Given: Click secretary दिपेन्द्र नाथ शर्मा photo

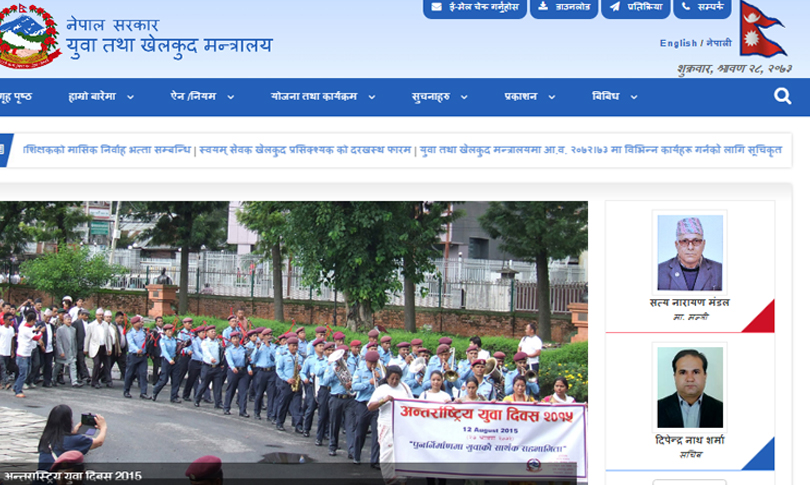Looking at the screenshot, I should point(690,387).
